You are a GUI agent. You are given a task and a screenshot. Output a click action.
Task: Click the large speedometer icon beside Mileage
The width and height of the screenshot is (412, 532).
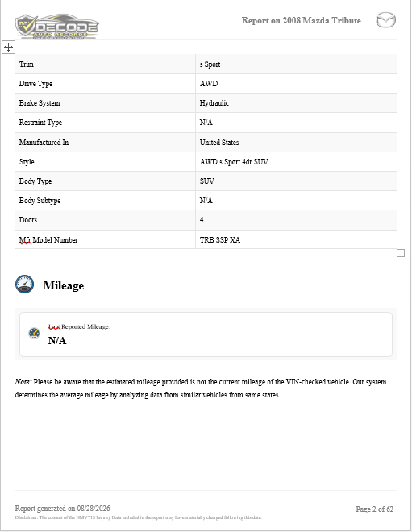coord(24,285)
